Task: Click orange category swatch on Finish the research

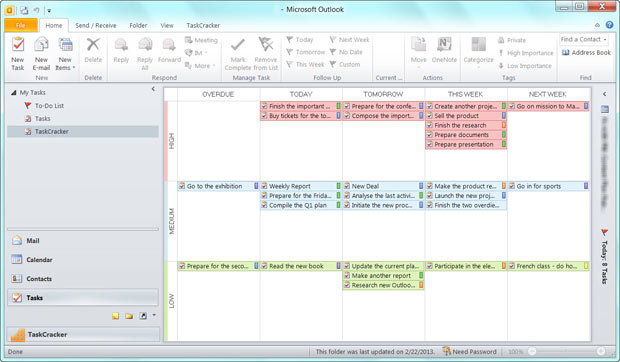Action: coord(504,125)
